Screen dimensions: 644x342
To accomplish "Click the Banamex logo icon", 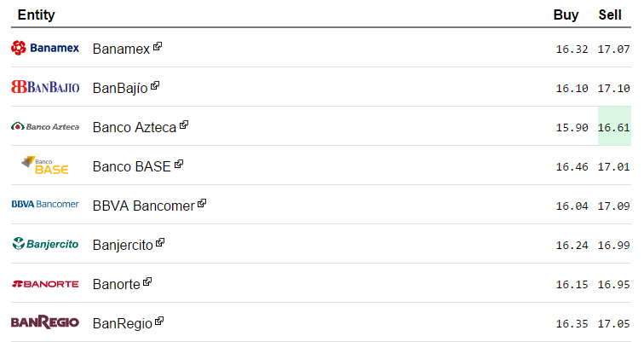I will [45, 48].
